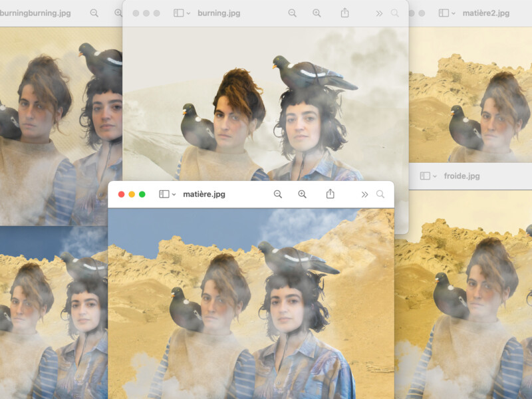Open sidebar dropdown in matière2.jpg window
This screenshot has height=399, width=532.
tap(454, 13)
